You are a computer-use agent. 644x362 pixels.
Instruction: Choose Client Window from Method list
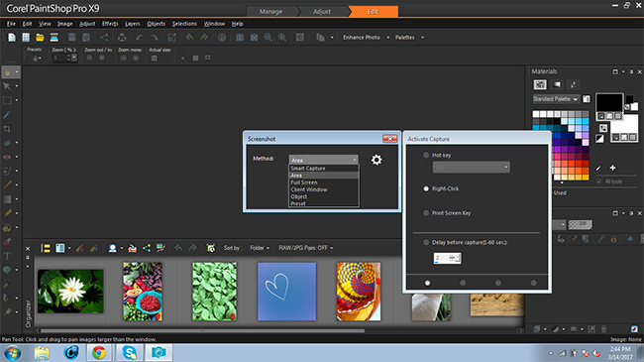coord(309,189)
